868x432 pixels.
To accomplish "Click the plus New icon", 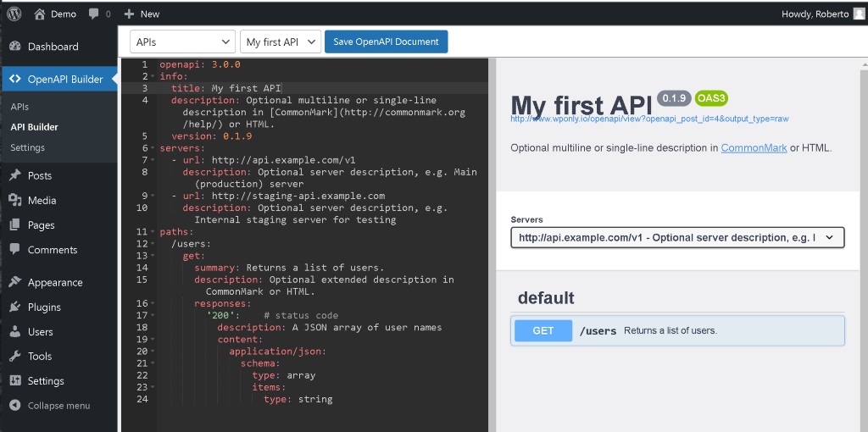I will click(x=129, y=14).
